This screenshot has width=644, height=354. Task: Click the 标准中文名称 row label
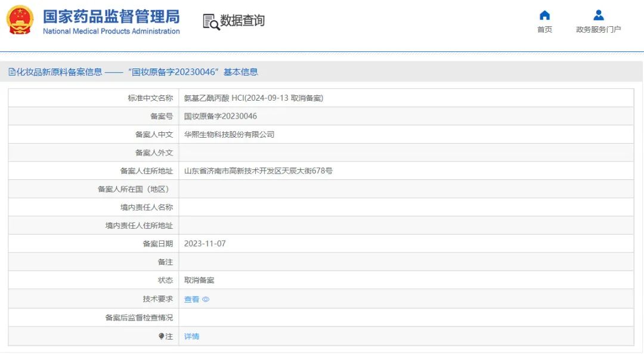point(150,98)
